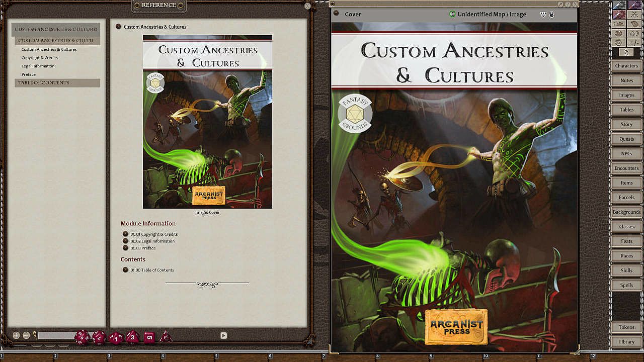This screenshot has height=362, width=644.
Task: Open the Tokens sidebar panel
Action: click(626, 327)
